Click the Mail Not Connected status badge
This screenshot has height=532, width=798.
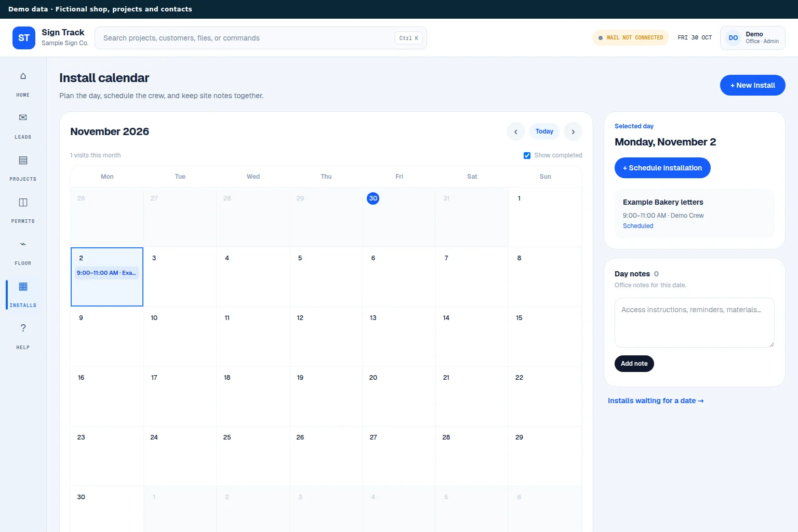[x=631, y=38]
